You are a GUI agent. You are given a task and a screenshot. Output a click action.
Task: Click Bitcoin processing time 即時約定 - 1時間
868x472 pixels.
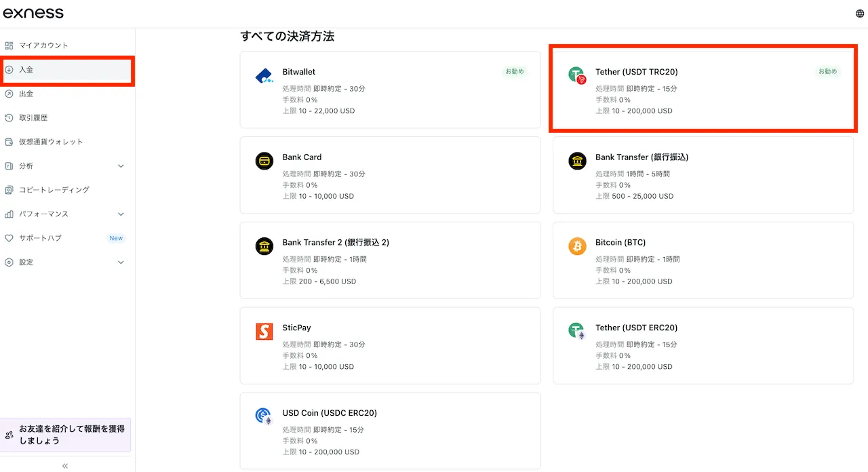point(637,259)
